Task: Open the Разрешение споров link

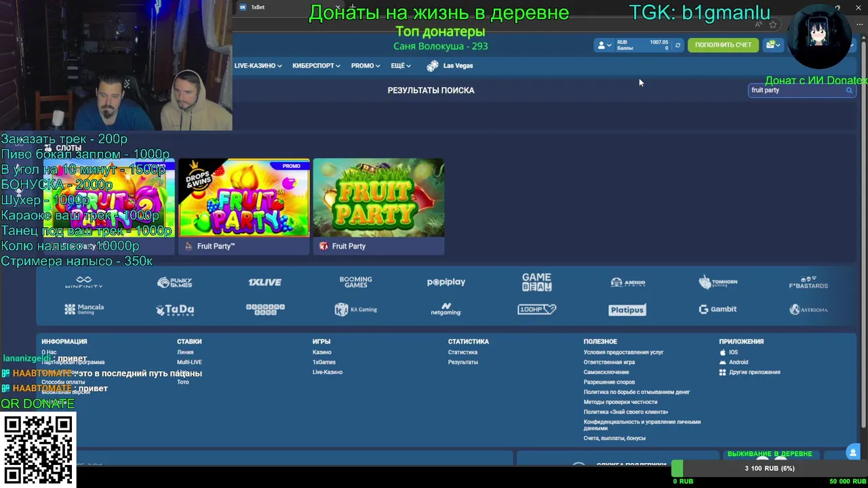Action: click(x=609, y=382)
